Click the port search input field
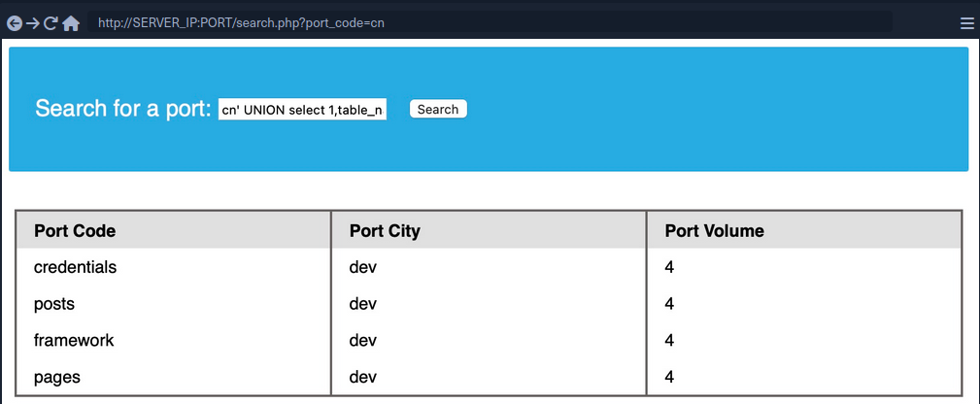This screenshot has width=980, height=404. tap(302, 110)
